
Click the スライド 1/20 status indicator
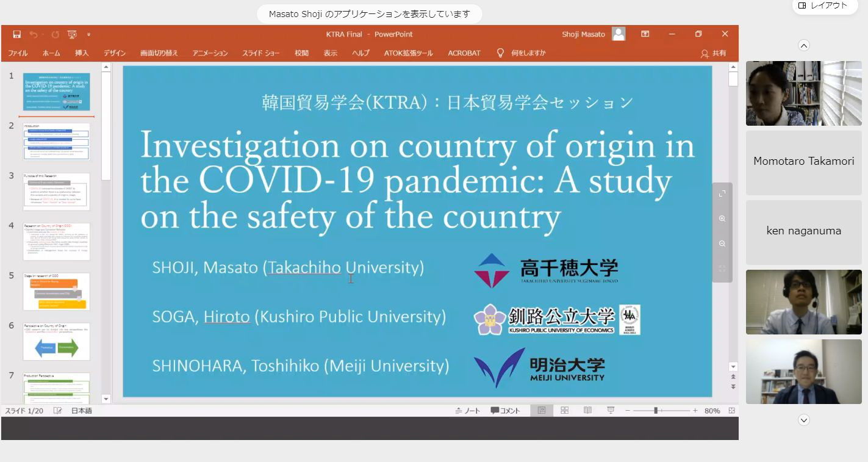pos(24,411)
